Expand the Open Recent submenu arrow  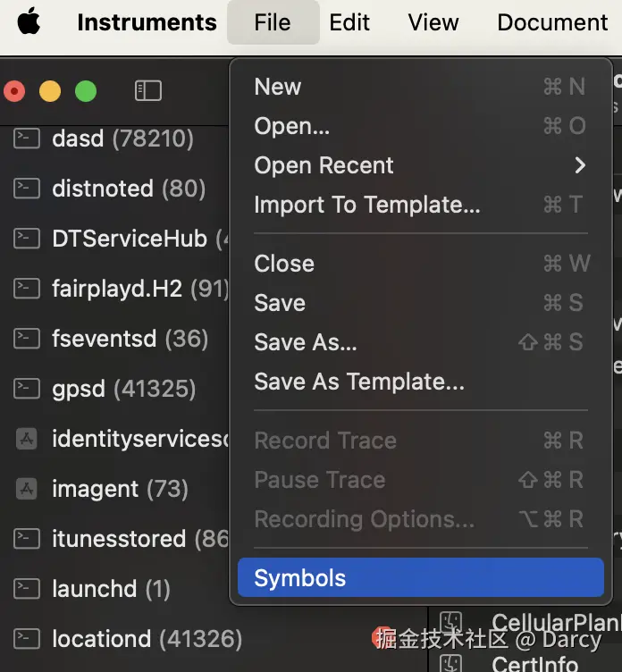(x=580, y=165)
